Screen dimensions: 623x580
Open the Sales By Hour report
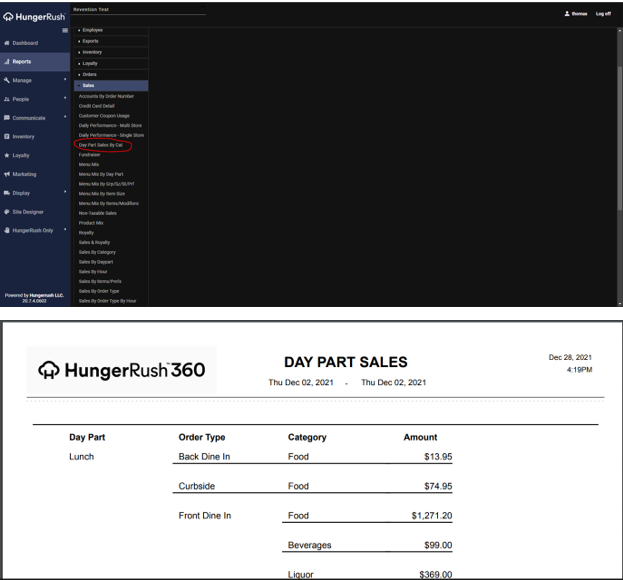(x=93, y=272)
